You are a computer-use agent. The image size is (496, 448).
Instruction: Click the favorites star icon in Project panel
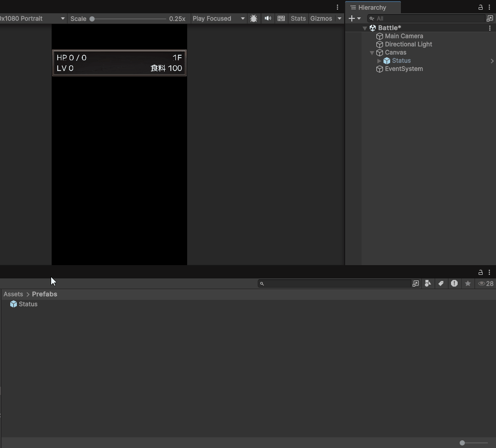tap(467, 284)
